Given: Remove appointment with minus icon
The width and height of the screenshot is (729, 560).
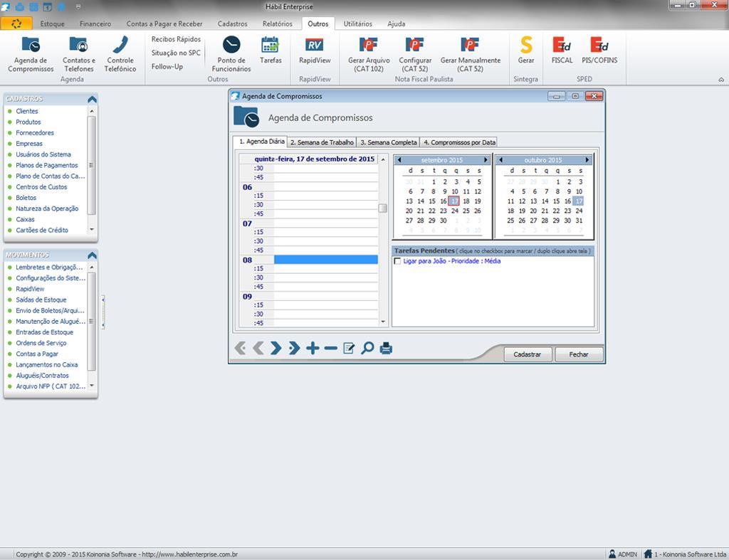Looking at the screenshot, I should [x=330, y=348].
